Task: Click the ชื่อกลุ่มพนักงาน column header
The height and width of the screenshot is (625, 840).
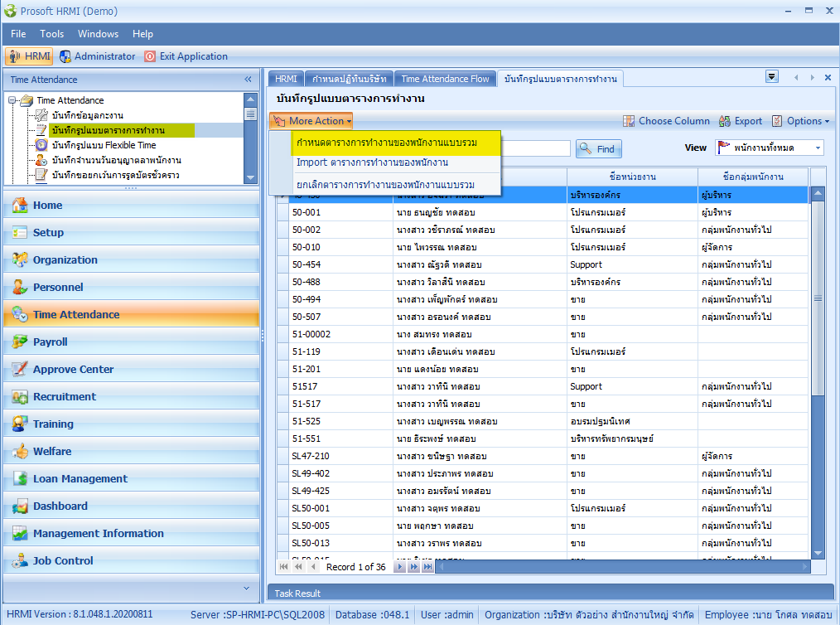Action: (x=753, y=177)
